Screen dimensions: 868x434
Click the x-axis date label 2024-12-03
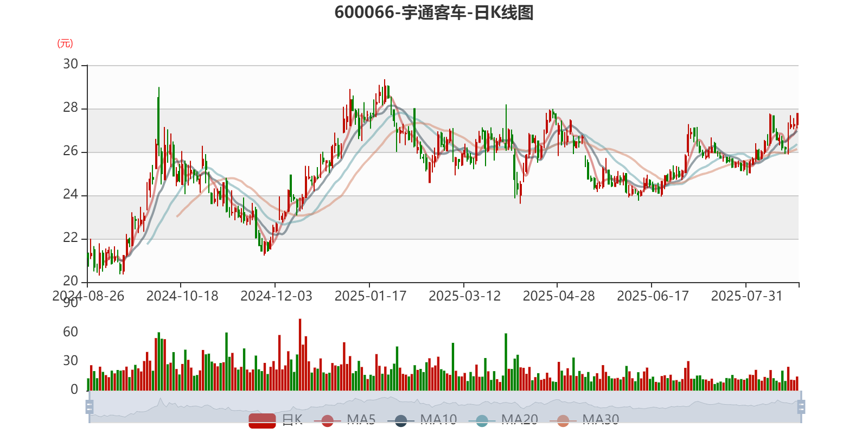pyautogui.click(x=277, y=296)
